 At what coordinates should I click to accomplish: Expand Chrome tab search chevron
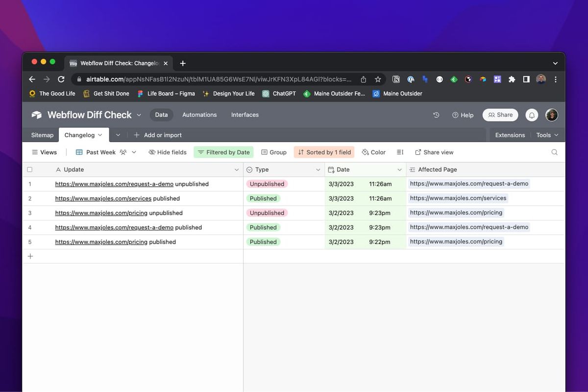click(555, 64)
